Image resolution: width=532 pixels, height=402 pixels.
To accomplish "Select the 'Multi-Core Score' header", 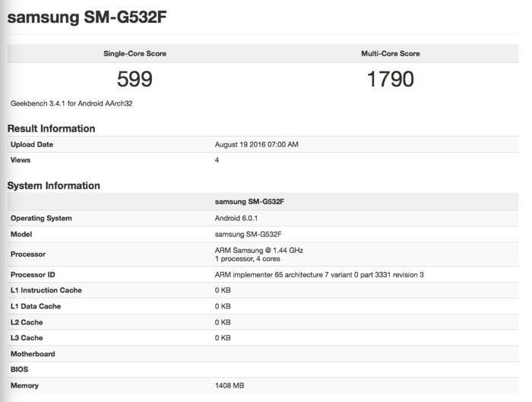I will [390, 54].
